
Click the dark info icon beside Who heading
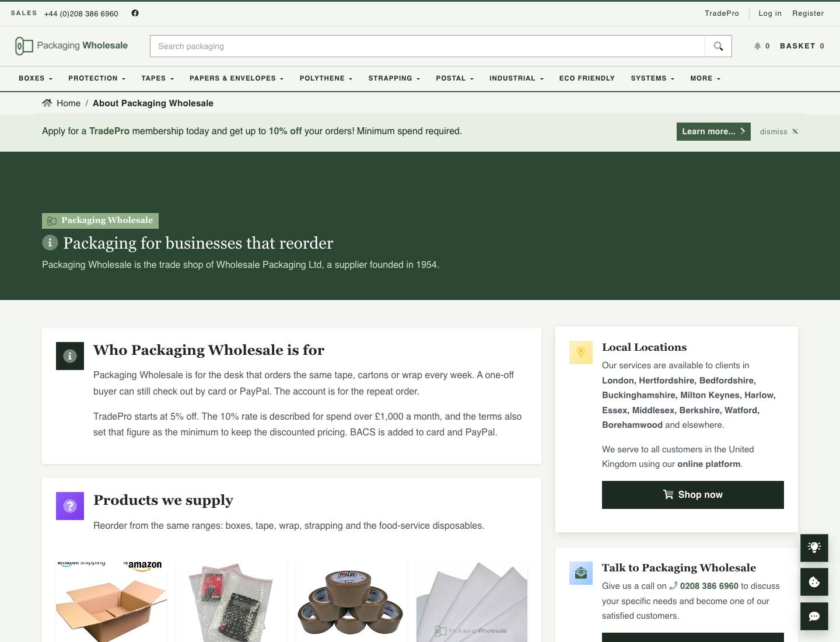[x=70, y=356]
